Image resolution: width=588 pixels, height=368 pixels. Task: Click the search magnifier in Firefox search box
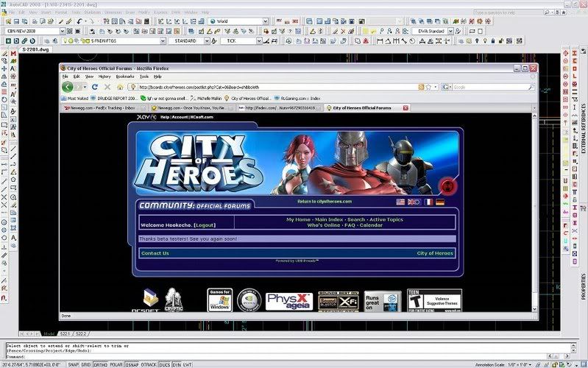531,87
